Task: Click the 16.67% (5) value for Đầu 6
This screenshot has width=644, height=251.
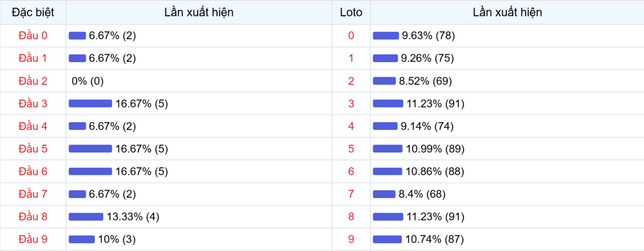Action: coord(142,171)
